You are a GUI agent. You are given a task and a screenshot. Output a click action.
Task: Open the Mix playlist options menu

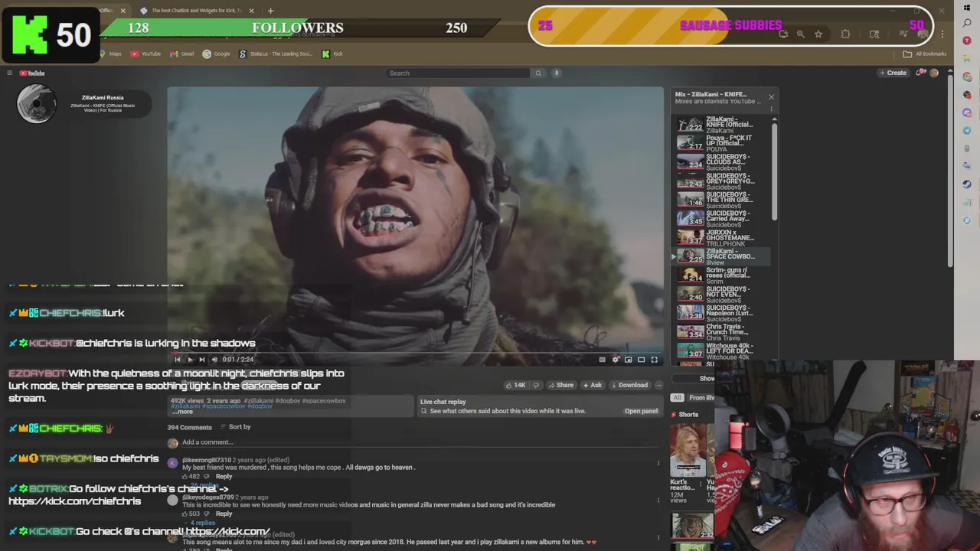pos(771,109)
